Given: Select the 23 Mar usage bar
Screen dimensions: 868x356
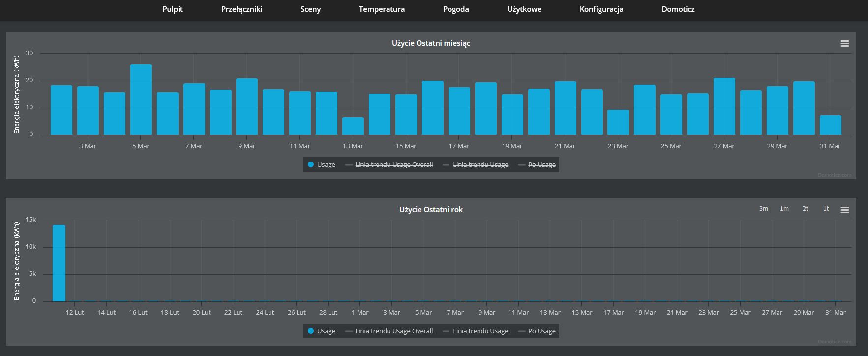Looking at the screenshot, I should click(618, 123).
